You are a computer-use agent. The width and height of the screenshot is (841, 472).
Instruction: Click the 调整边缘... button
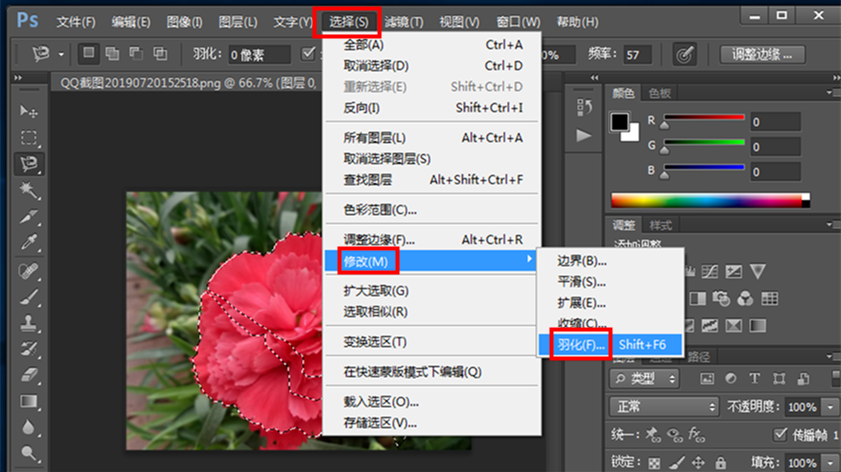pyautogui.click(x=762, y=55)
